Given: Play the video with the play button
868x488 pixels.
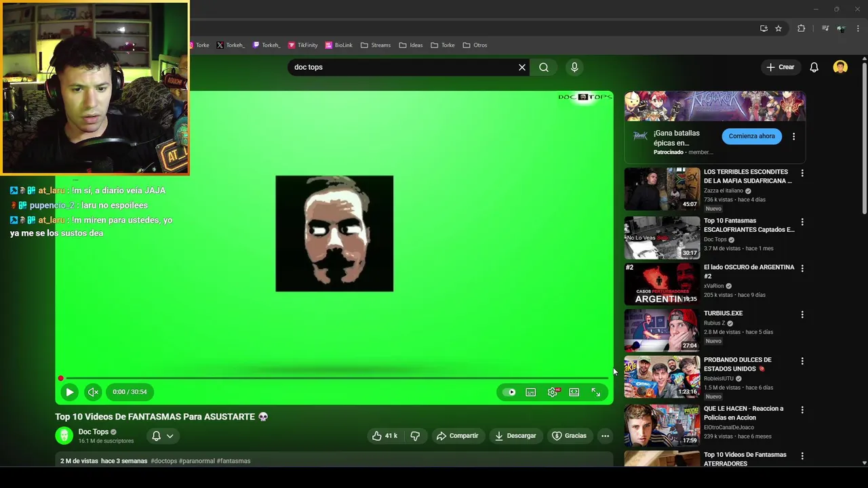Looking at the screenshot, I should (x=69, y=392).
